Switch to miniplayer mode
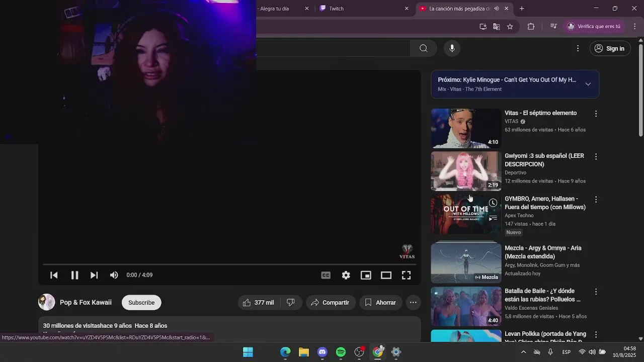This screenshot has width=644, height=362. coord(366,275)
